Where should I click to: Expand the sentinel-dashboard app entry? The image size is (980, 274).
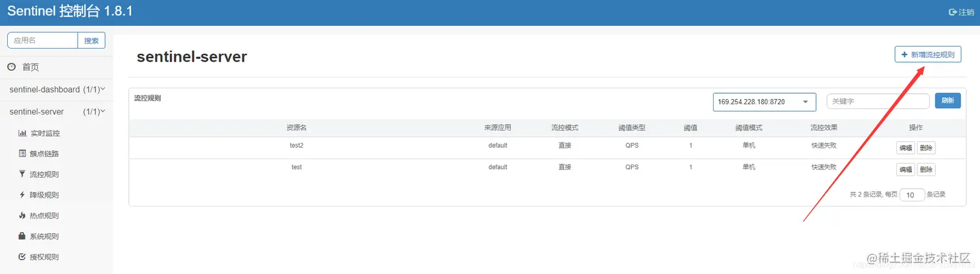point(56,89)
